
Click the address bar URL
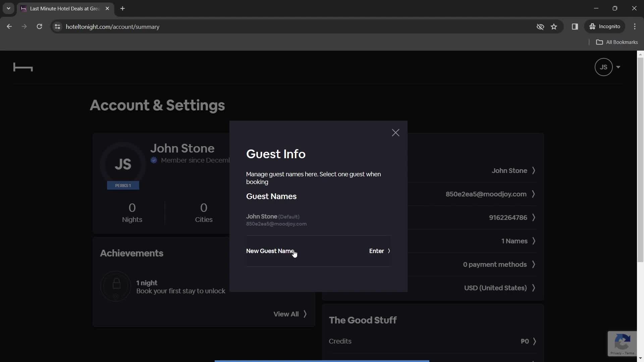113,27
